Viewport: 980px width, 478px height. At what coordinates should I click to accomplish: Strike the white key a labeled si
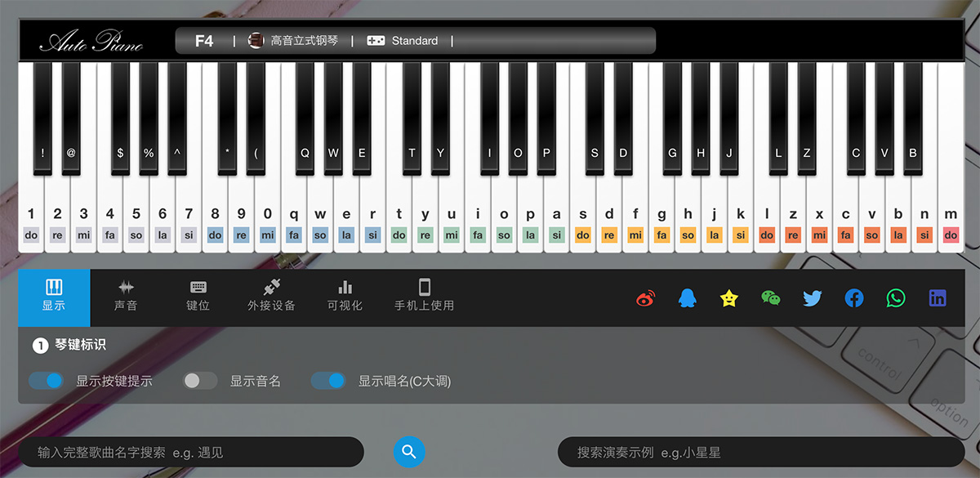(556, 214)
